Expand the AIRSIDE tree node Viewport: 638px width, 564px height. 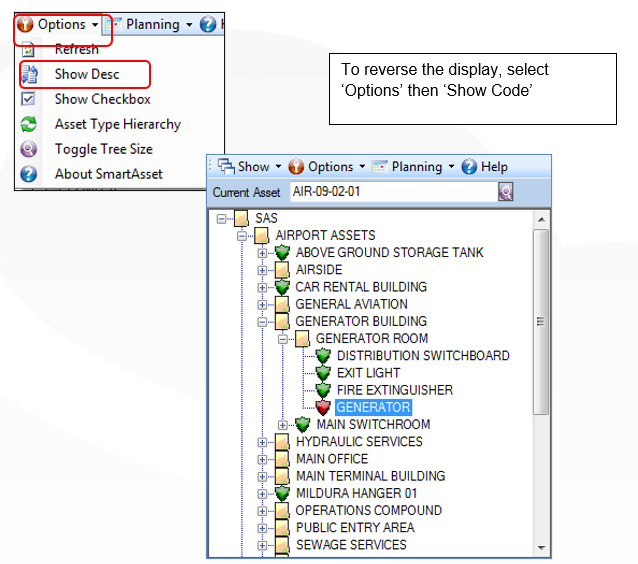[x=262, y=270]
